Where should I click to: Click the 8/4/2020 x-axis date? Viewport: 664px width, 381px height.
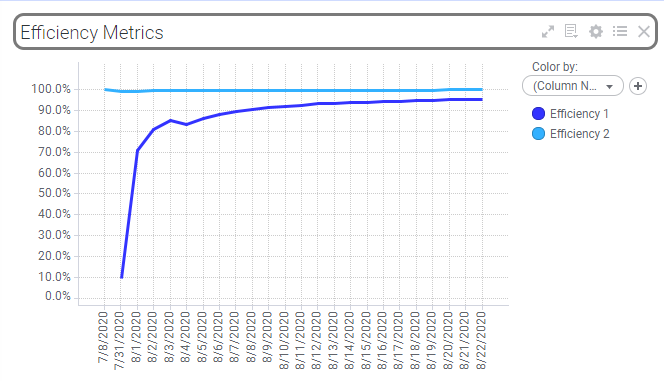tap(185, 337)
